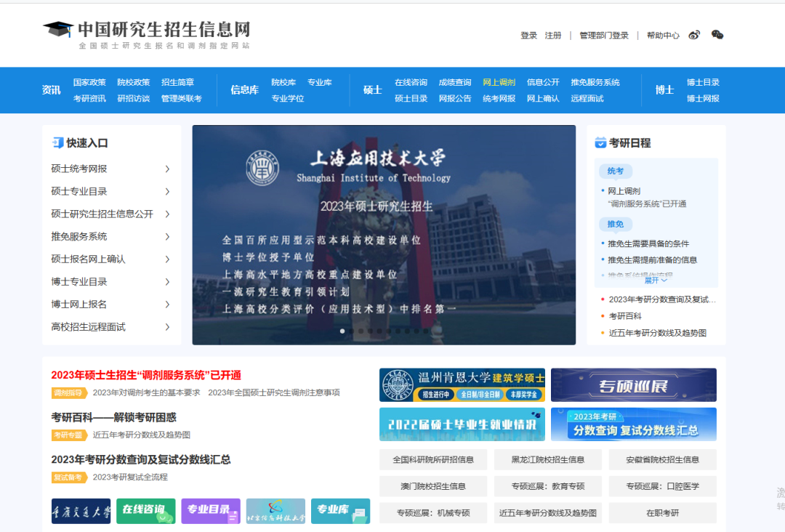The height and width of the screenshot is (532, 785).
Task: Select the 推免 tag in schedule
Action: [x=616, y=225]
